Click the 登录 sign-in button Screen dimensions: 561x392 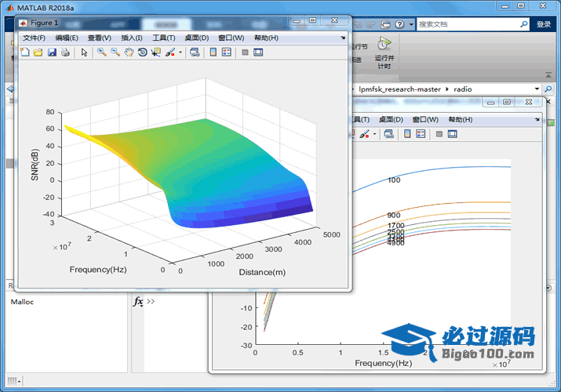544,25
